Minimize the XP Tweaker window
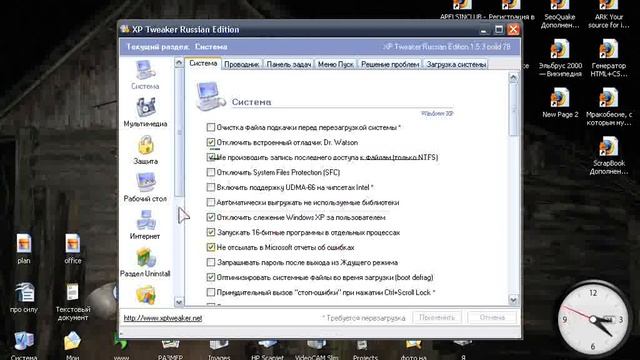 click(484, 30)
